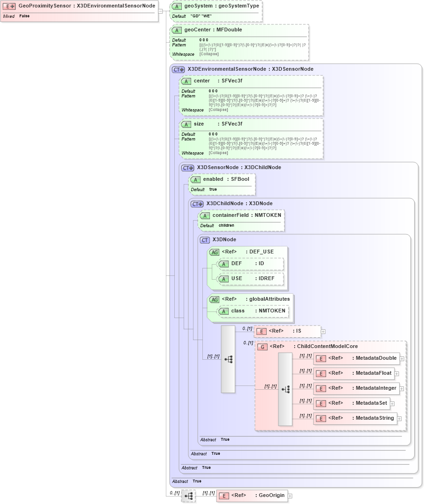Click the G icon of ChildContentModelCore
The height and width of the screenshot is (504, 424).
coord(262,347)
